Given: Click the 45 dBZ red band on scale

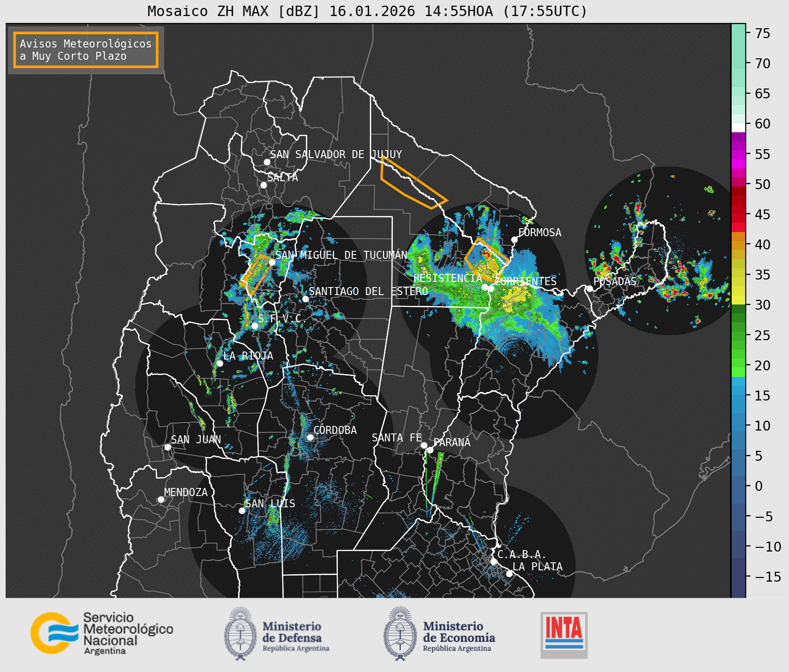Looking at the screenshot, I should pyautogui.click(x=738, y=215).
